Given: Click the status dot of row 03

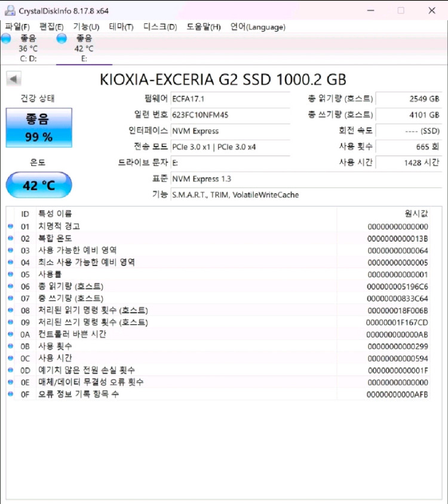Looking at the screenshot, I should coord(11,250).
